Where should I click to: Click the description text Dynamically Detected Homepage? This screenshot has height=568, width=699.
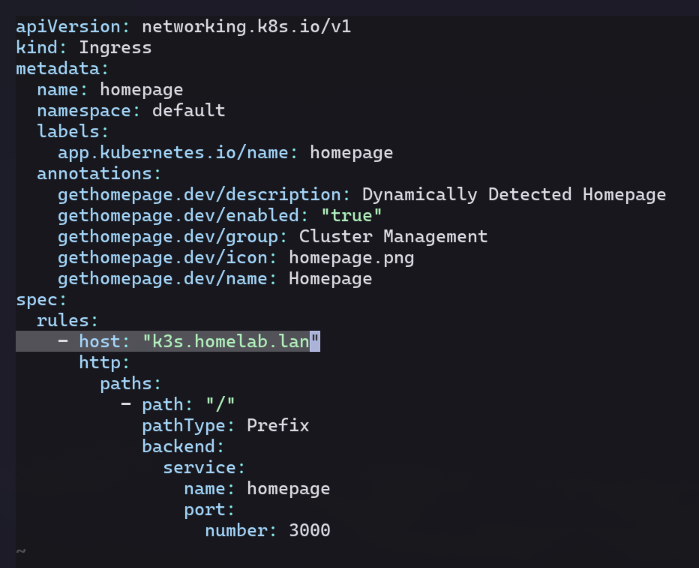coord(513,195)
